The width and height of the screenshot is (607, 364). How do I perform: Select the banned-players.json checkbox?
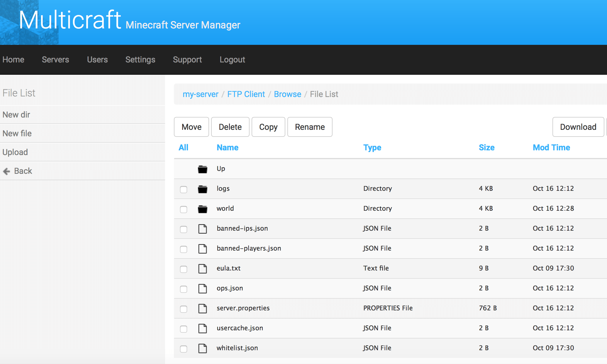click(x=184, y=249)
